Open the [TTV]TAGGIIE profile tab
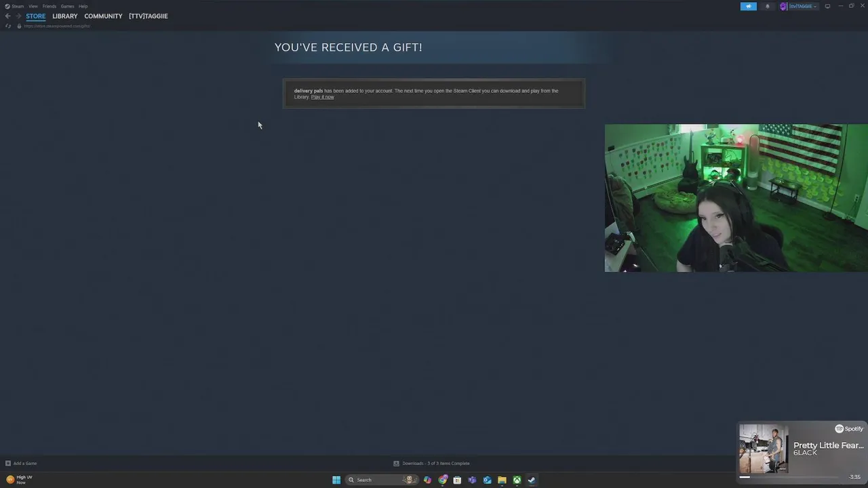This screenshot has height=488, width=868. [x=149, y=16]
